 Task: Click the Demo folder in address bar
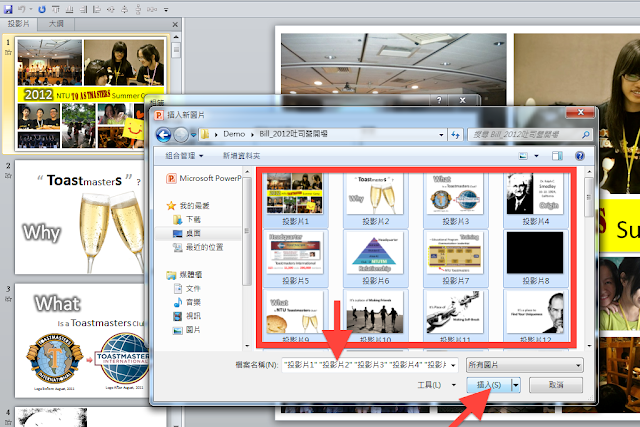click(234, 134)
